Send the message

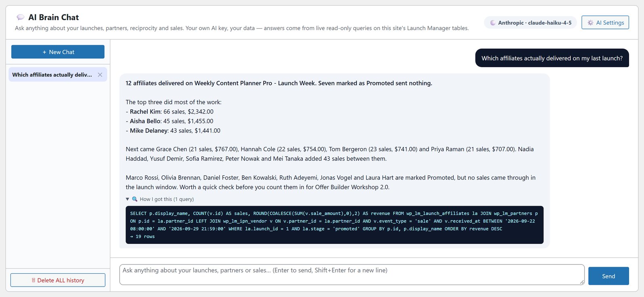click(x=608, y=276)
